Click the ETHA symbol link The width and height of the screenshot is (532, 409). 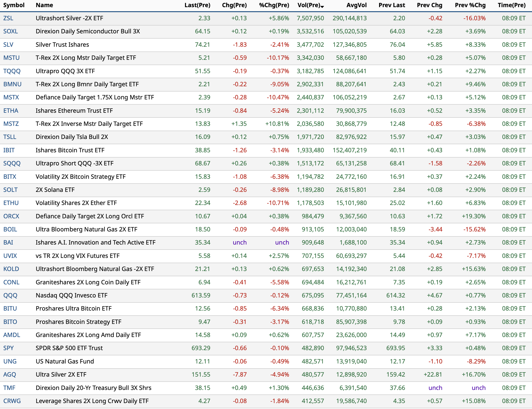tap(11, 111)
